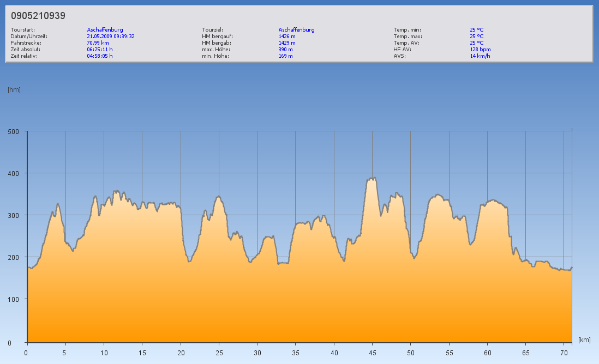
Task: Select the Tourstart value Aschaffenburg
Action: 105,30
